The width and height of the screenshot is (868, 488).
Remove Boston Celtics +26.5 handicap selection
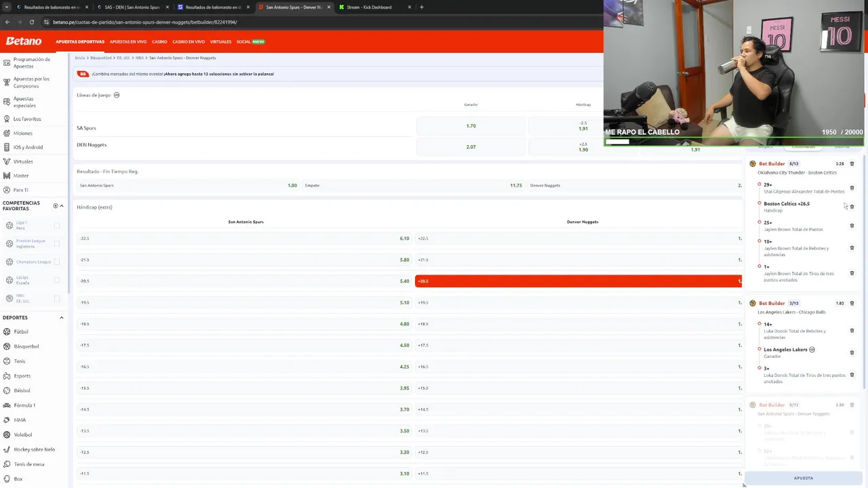click(852, 207)
